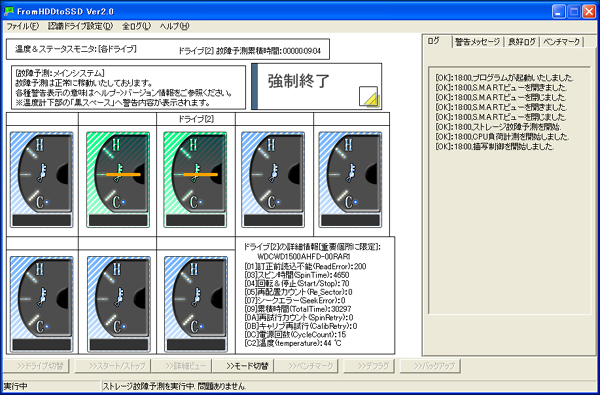Click the log line 描写制御を開始しました
The image size is (600, 395).
tap(495, 146)
